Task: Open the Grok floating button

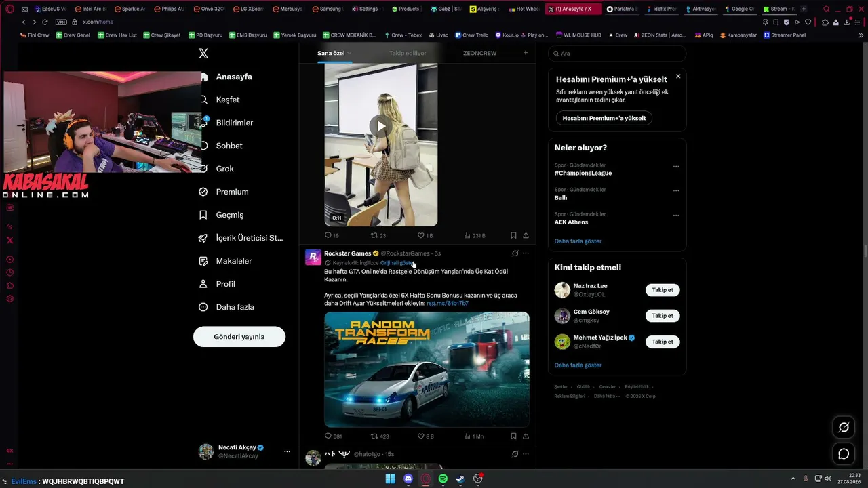Action: click(844, 427)
